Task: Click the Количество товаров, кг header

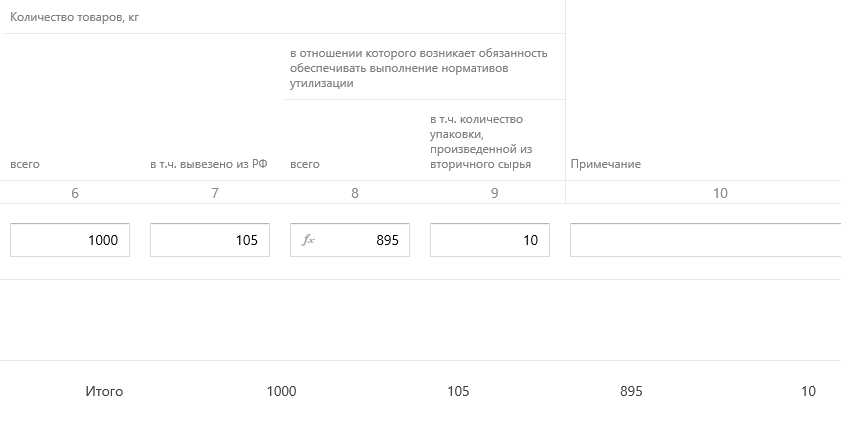Action: (75, 17)
